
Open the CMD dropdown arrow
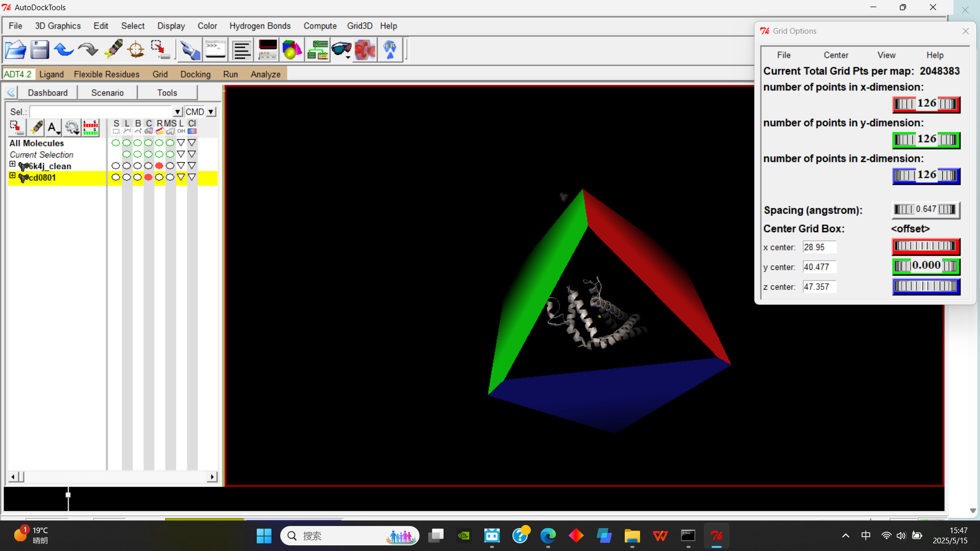pos(211,112)
